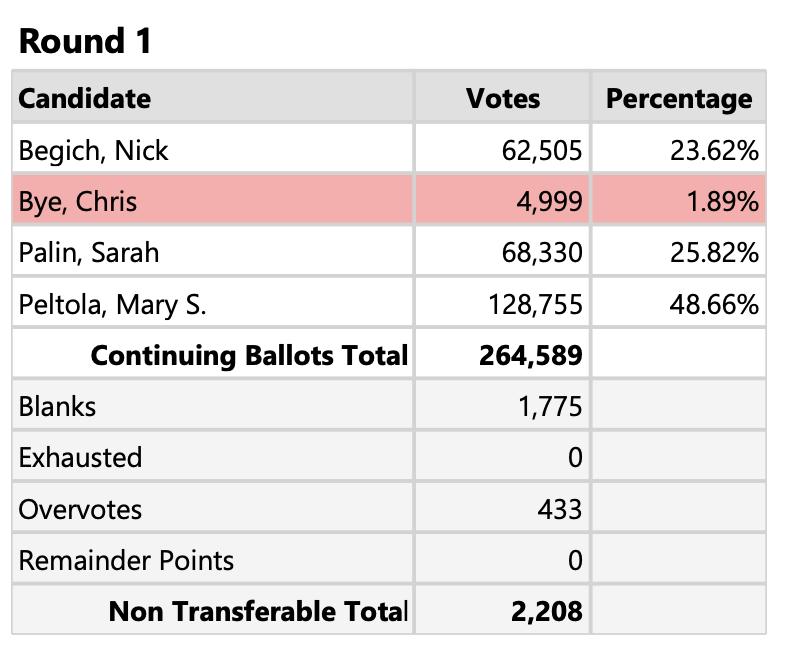Select the Candidate column header

pyautogui.click(x=85, y=99)
